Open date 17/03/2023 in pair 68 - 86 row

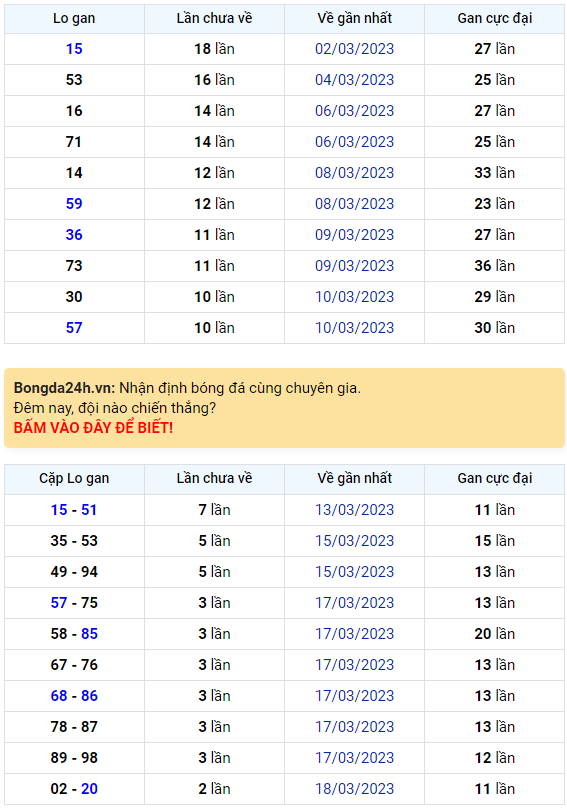(x=355, y=696)
